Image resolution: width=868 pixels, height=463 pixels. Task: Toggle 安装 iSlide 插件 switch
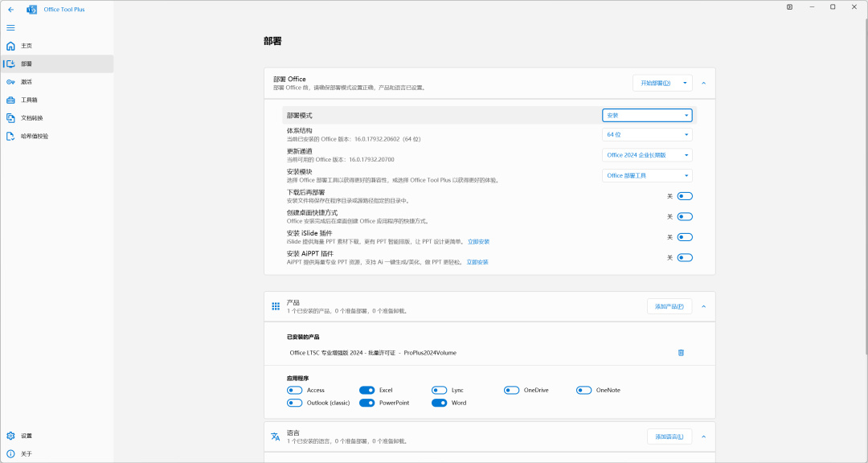pos(685,237)
